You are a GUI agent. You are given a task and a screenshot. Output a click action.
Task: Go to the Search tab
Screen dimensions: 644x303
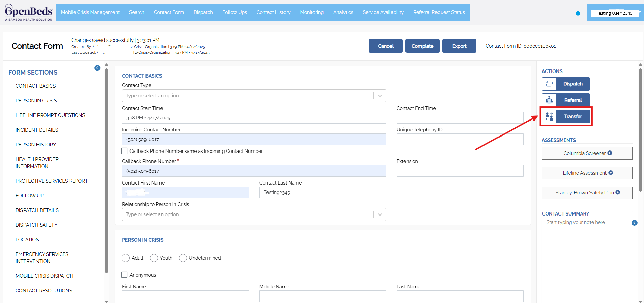tap(137, 12)
